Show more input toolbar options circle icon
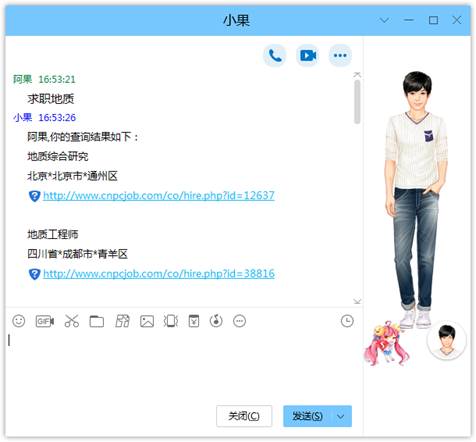 [x=240, y=321]
